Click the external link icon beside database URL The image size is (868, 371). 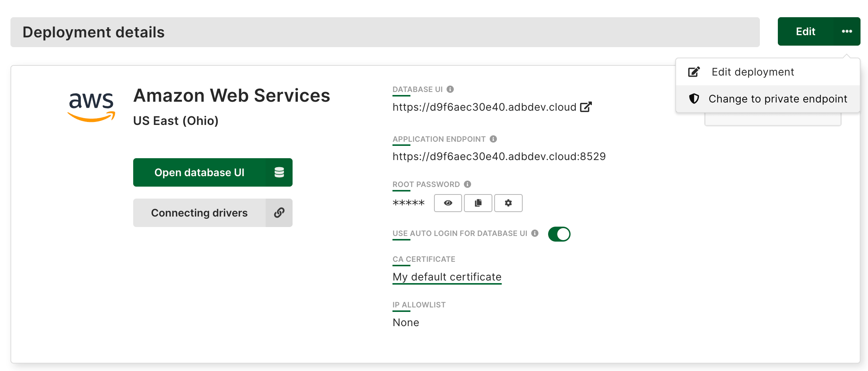586,107
